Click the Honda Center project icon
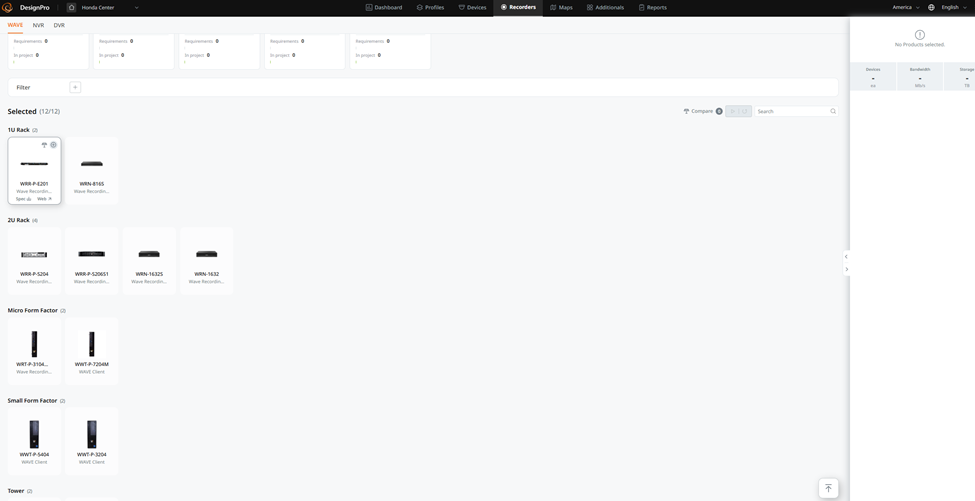 coord(71,7)
